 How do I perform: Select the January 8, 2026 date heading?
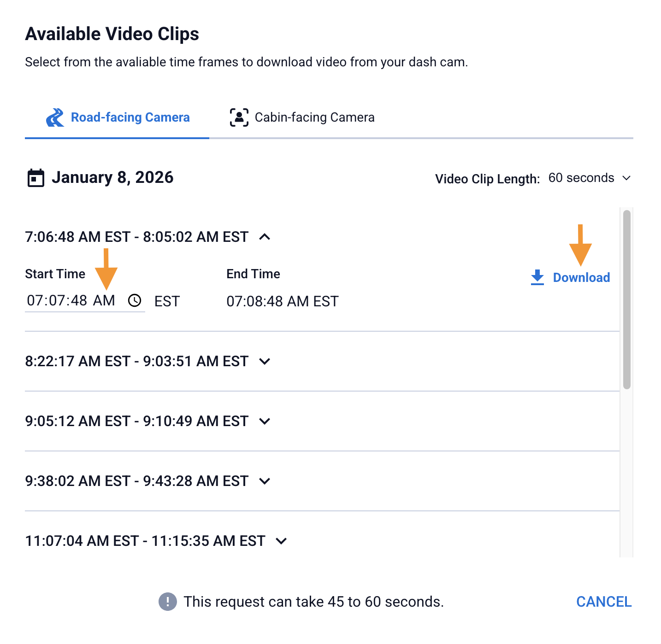[112, 178]
